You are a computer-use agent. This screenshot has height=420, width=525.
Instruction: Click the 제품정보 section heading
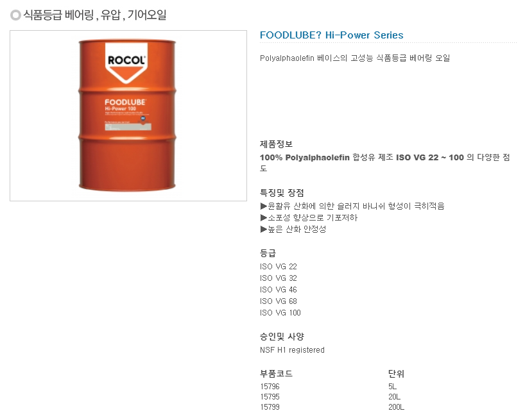(276, 144)
